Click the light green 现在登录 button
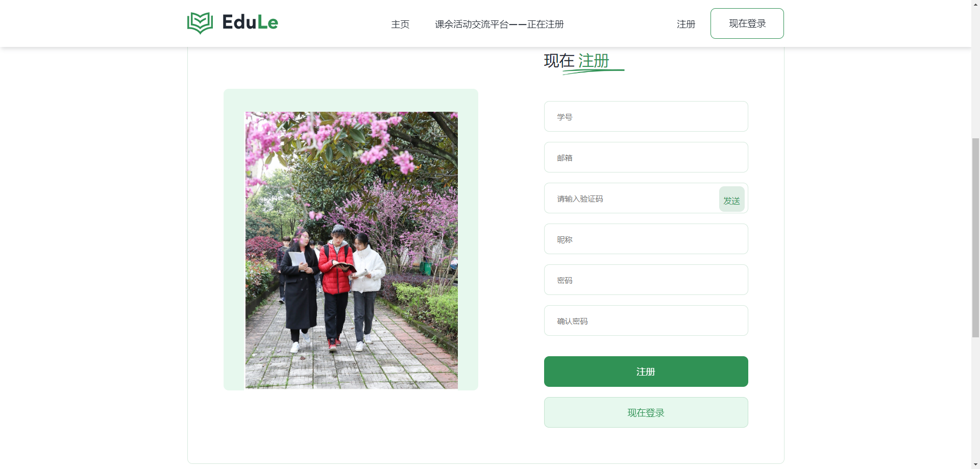 coord(646,412)
